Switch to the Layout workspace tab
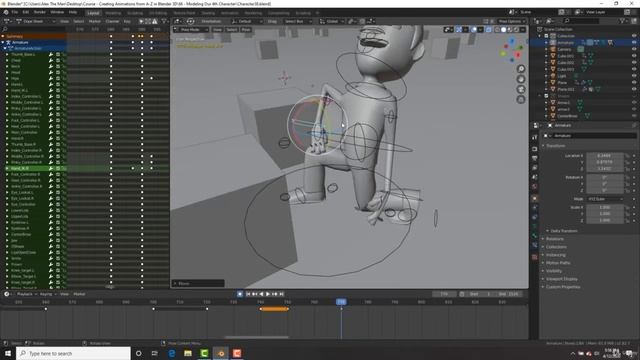The image size is (640, 360). (93, 13)
